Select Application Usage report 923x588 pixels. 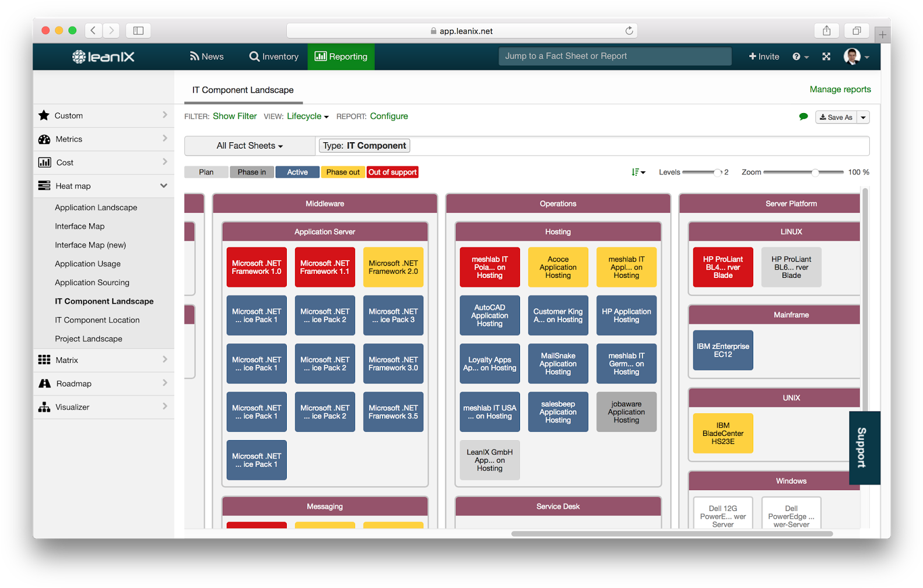[87, 263]
